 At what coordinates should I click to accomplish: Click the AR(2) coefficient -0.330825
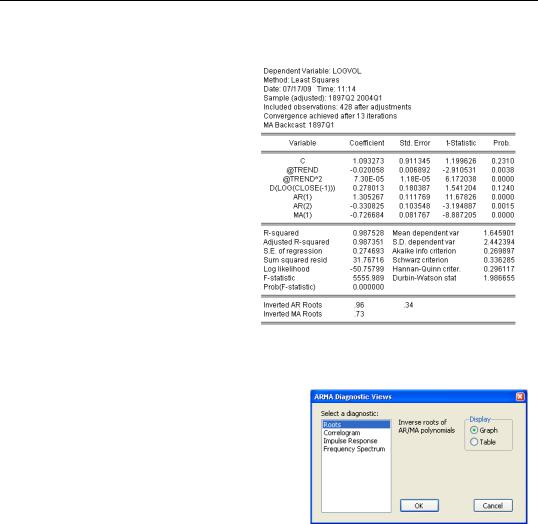point(367,206)
